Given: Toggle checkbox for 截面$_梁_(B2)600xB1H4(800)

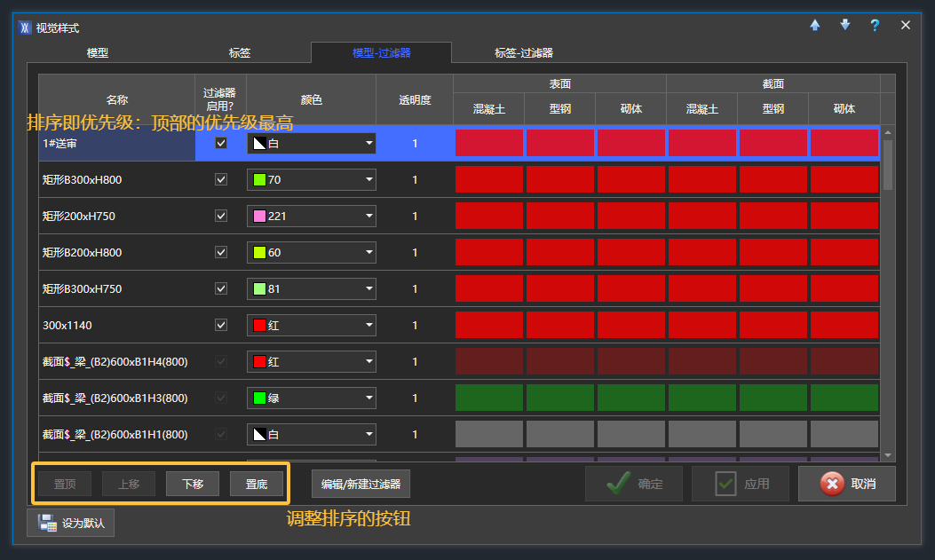Looking at the screenshot, I should [220, 361].
